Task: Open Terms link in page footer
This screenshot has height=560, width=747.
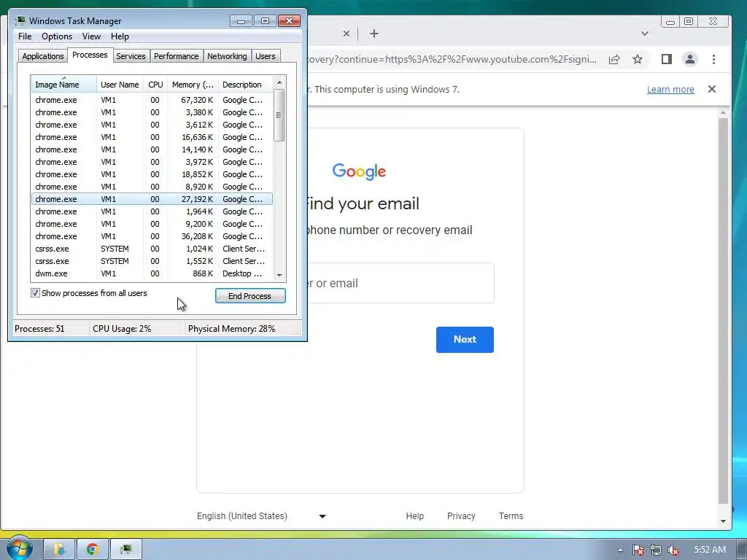Action: (511, 516)
